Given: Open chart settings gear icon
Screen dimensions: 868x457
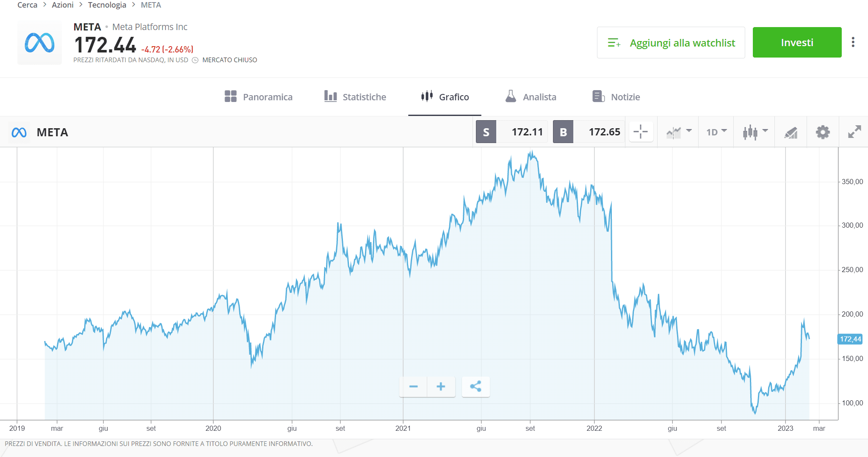Looking at the screenshot, I should tap(823, 132).
